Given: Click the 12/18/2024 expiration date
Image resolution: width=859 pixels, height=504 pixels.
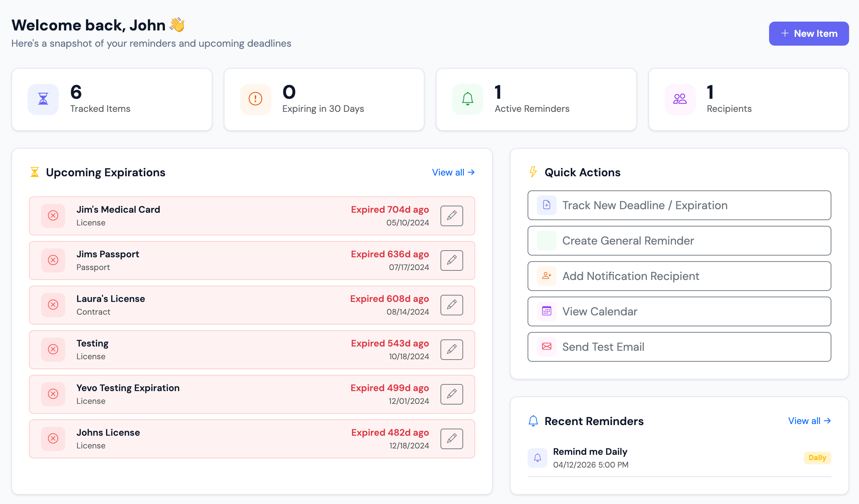Looking at the screenshot, I should [x=409, y=446].
